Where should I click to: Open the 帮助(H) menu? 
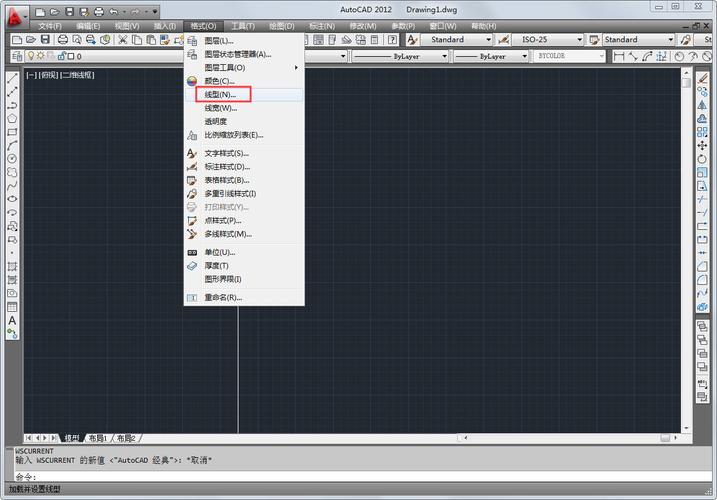click(483, 26)
